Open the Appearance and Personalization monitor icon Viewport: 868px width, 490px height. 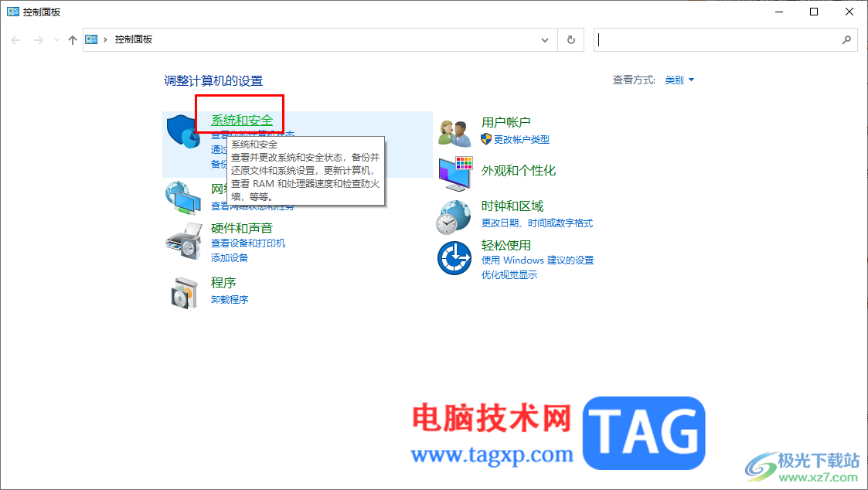(455, 173)
